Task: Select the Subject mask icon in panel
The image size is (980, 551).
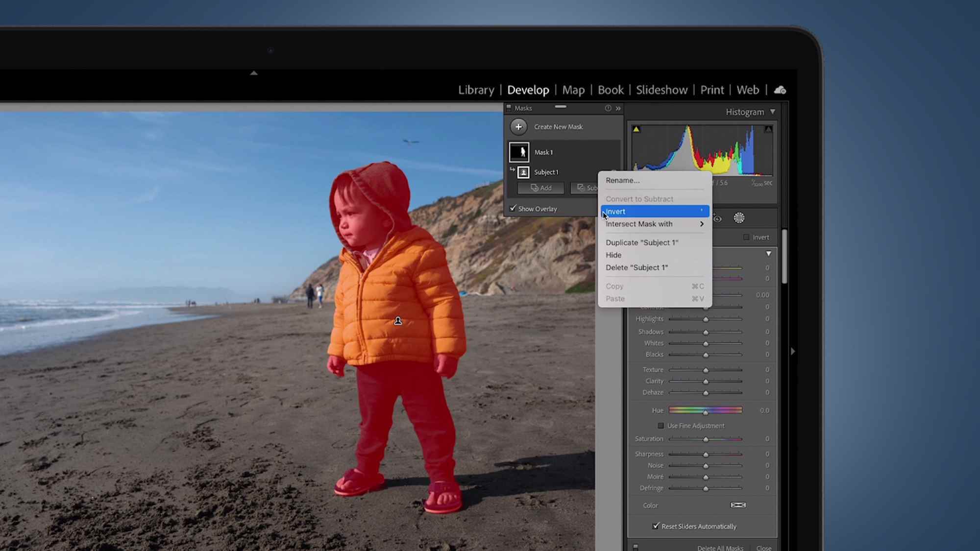Action: tap(524, 171)
